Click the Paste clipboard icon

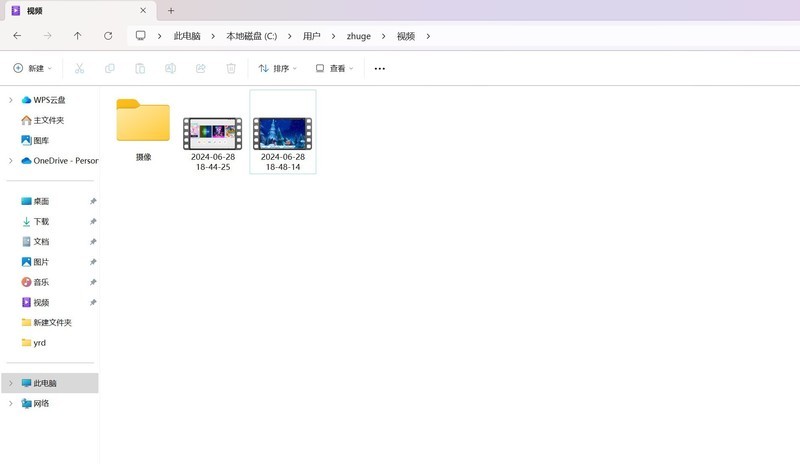[140, 68]
